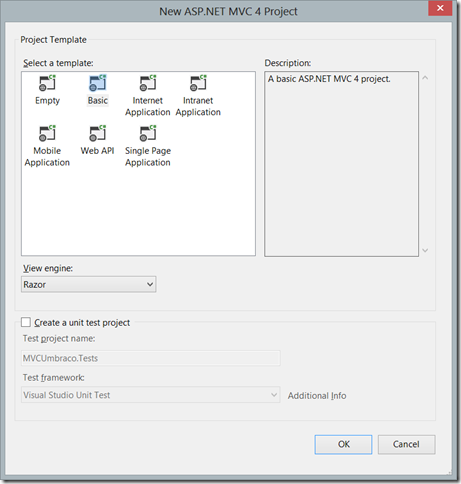The height and width of the screenshot is (484, 461).
Task: Click the description scrollbar down arrow
Action: tap(425, 250)
